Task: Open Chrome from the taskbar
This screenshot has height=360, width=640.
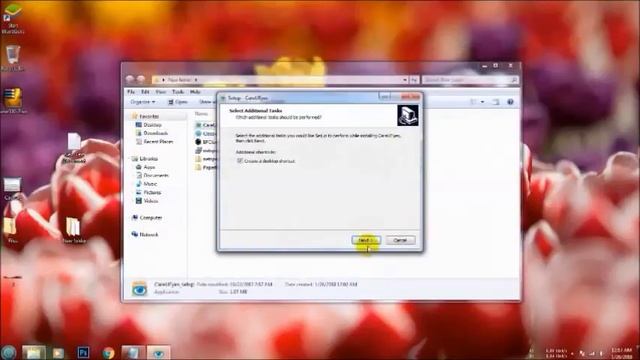Action: click(x=108, y=353)
